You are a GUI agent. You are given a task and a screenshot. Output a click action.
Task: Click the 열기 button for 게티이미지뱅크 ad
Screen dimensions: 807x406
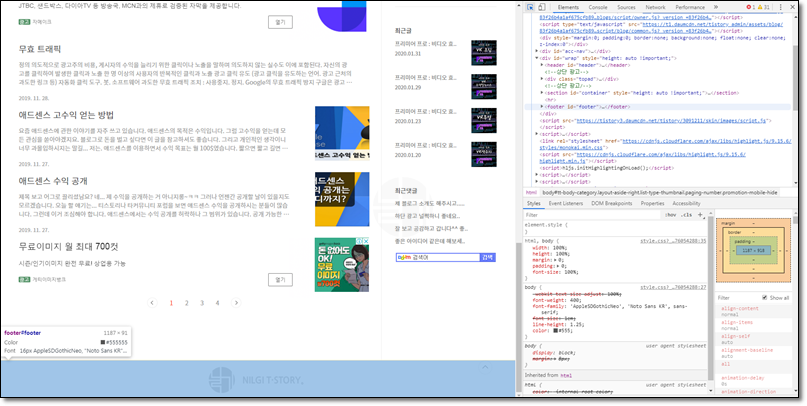(x=280, y=279)
